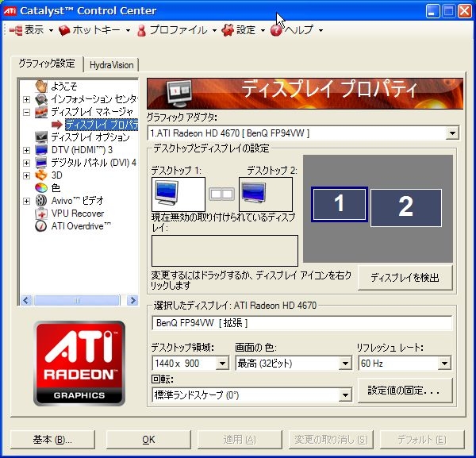The image size is (476, 458).
Task: Click the tree horizontal scrollbar left arrow
Action: (x=26, y=301)
